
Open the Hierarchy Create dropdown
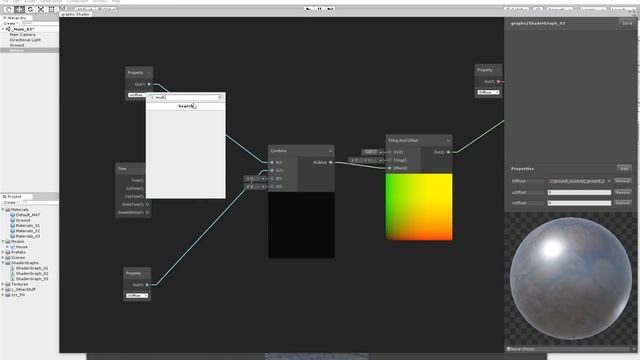[10, 24]
